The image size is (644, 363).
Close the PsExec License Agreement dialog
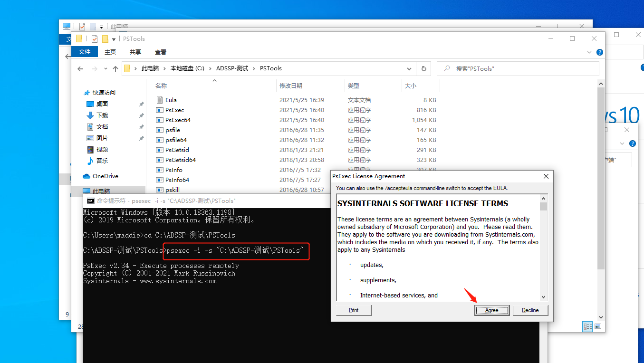point(546,176)
